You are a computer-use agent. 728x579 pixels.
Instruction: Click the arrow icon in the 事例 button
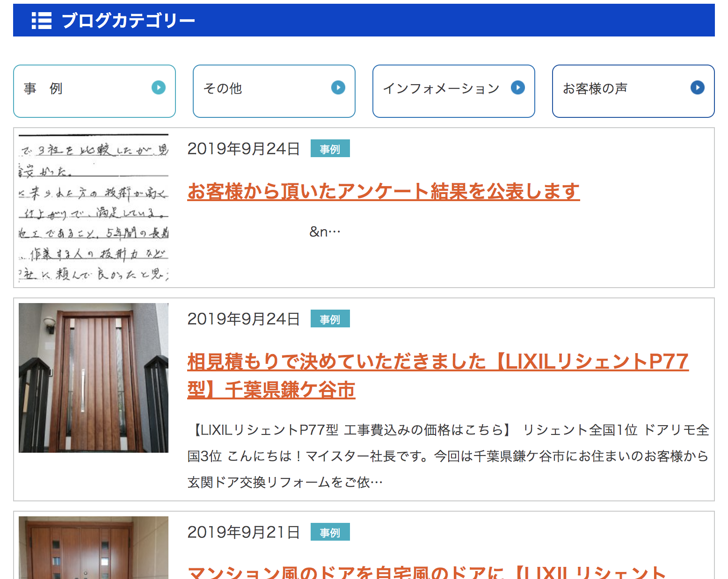(159, 87)
